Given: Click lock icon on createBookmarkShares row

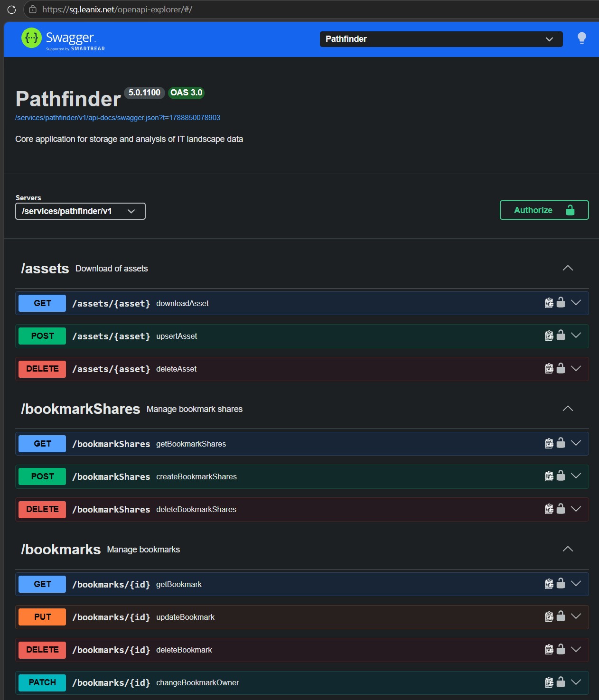Looking at the screenshot, I should (561, 476).
